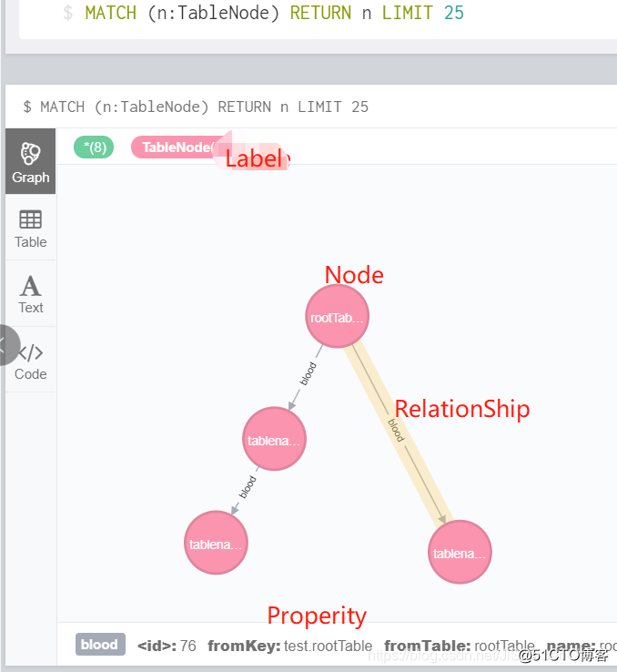617x672 pixels.
Task: Click the blood relationship type badge in the property bar
Action: click(x=100, y=644)
